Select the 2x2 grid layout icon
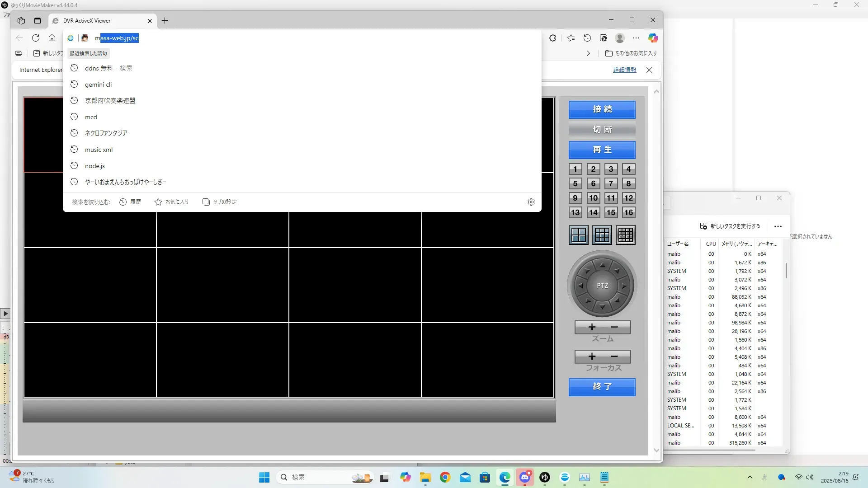 579,235
